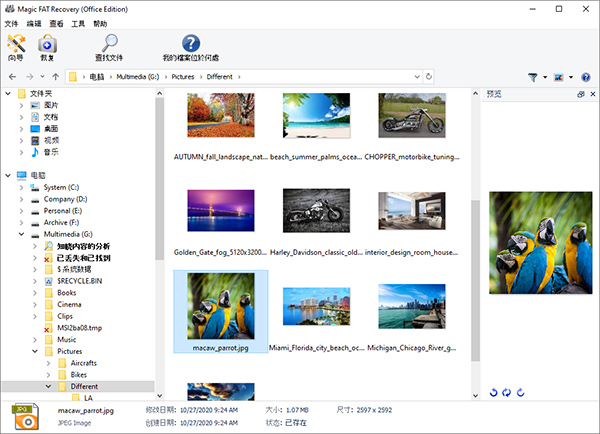Select the 已丢失和已找到 lost-and-found folder
The height and width of the screenshot is (434, 600).
pyautogui.click(x=83, y=258)
